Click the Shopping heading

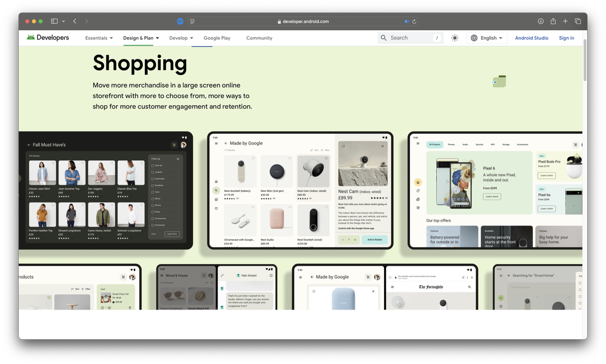(x=139, y=63)
